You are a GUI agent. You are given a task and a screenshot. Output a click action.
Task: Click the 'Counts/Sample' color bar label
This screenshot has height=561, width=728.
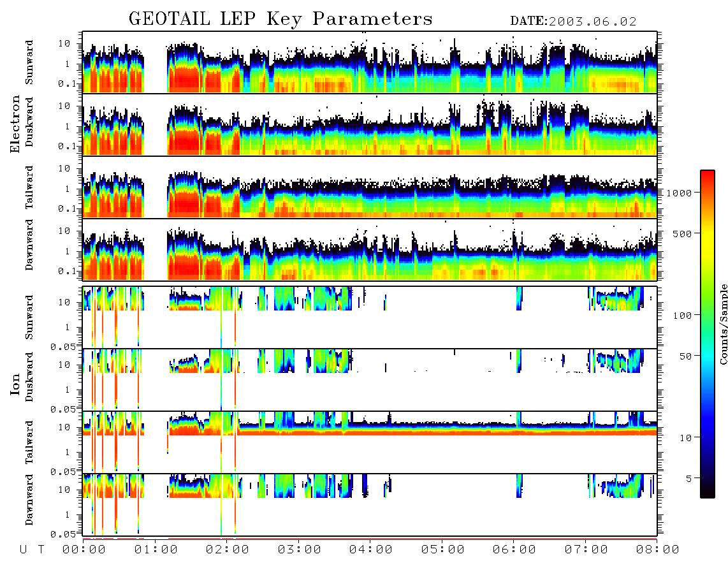[x=723, y=324]
